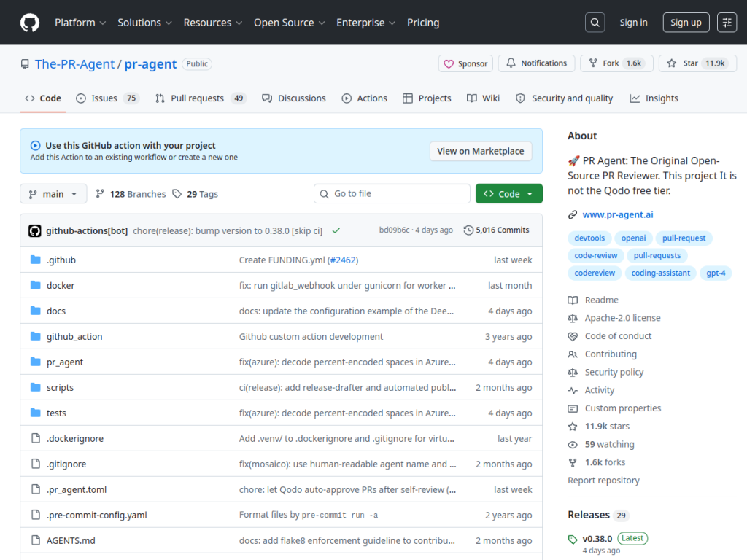Open the search magnifier button
The image size is (747, 560).
(x=595, y=23)
